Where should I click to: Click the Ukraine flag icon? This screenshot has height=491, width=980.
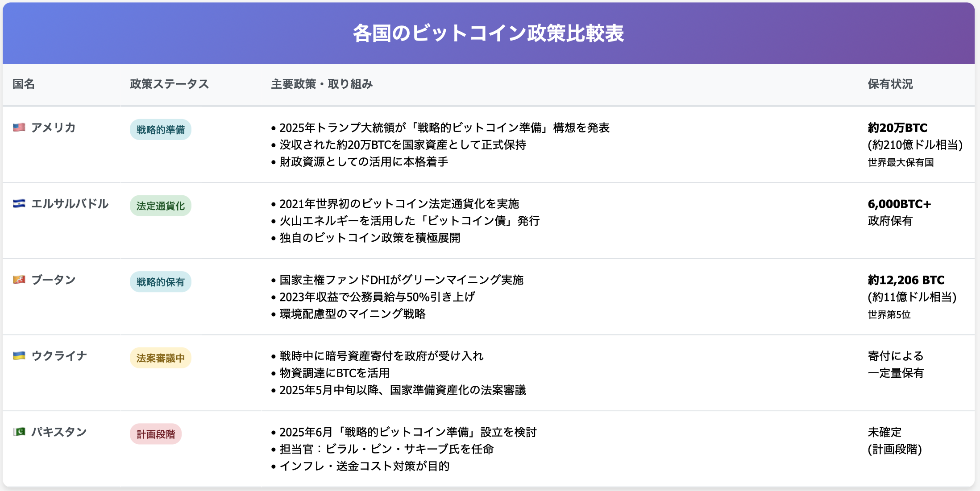coord(19,356)
